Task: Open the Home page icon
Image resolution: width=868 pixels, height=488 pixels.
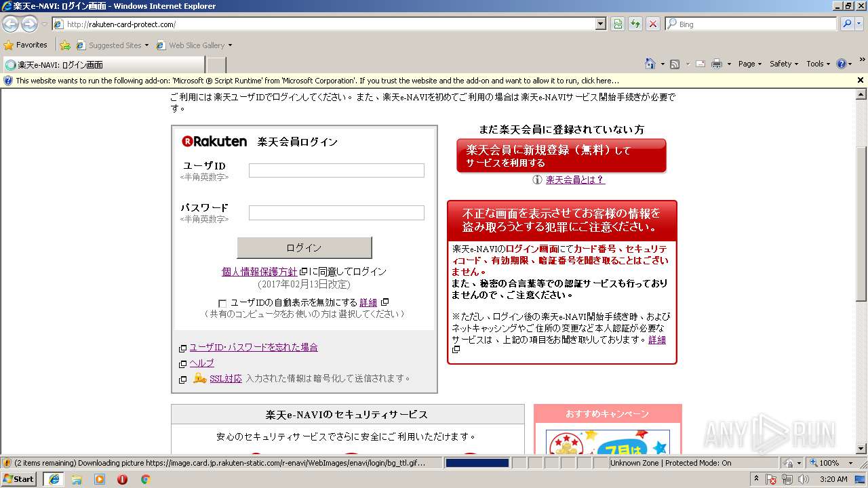Action: pyautogui.click(x=650, y=64)
